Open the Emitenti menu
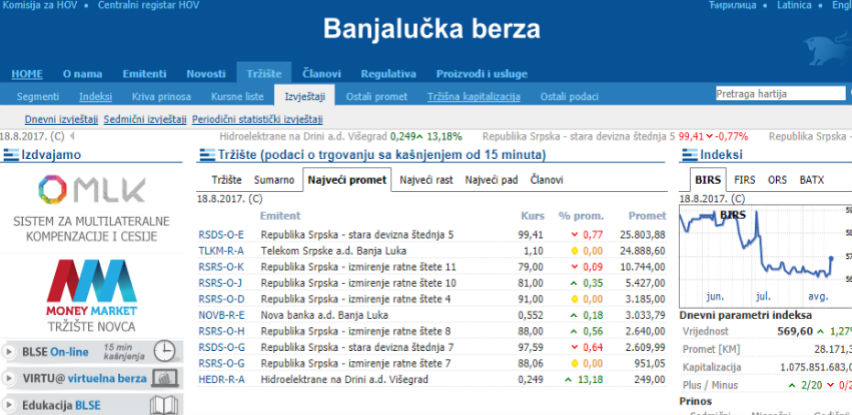This screenshot has width=852, height=415. (145, 74)
